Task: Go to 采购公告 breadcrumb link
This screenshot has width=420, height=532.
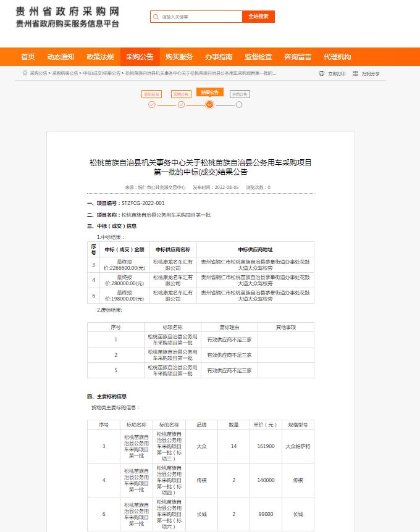Action: click(x=39, y=73)
